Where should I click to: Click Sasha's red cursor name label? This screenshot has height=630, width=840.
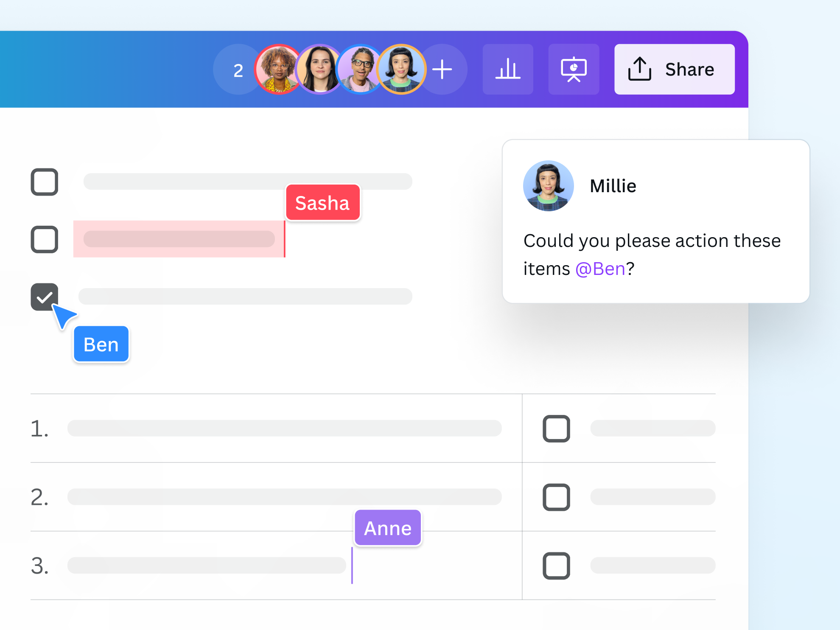pyautogui.click(x=322, y=203)
